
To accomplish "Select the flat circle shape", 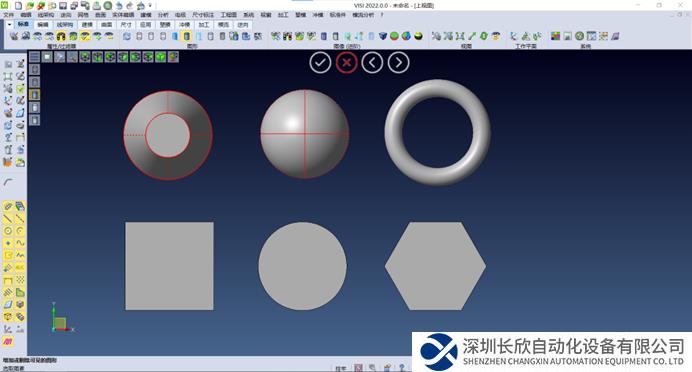I will [x=303, y=266].
